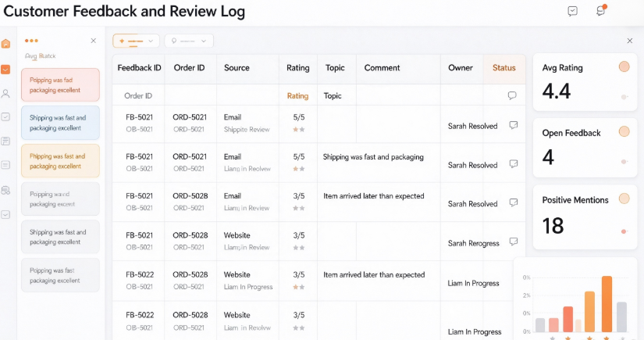Image resolution: width=644 pixels, height=340 pixels.
Task: Click the Liang in Reolvew source text
Action: [x=247, y=169]
